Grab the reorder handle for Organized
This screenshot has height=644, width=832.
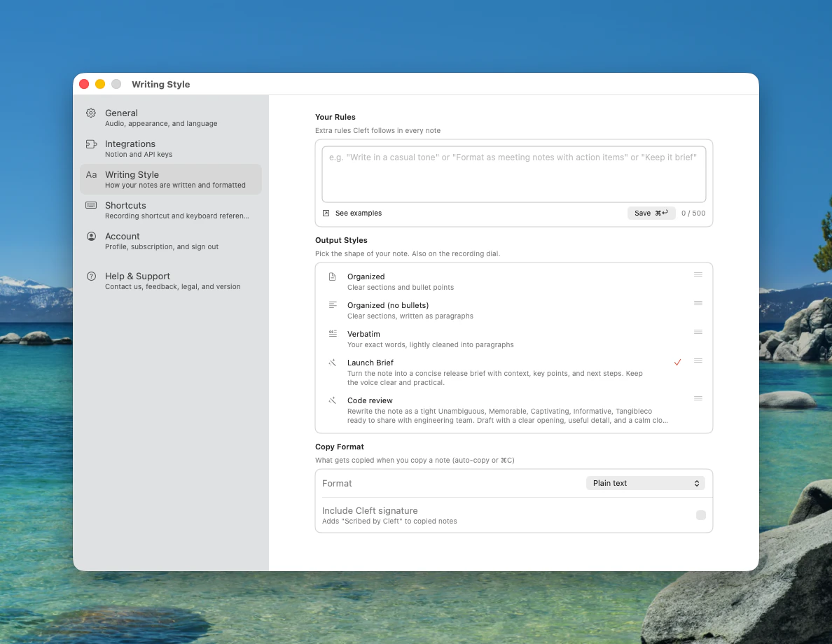[698, 275]
